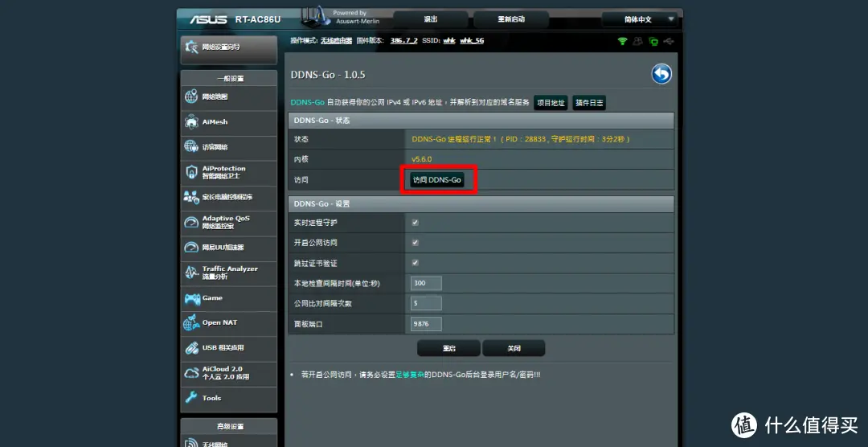Screen dimensions: 868x447
Task: Toggle the 实时进程守护 checkbox
Action: 416,223
